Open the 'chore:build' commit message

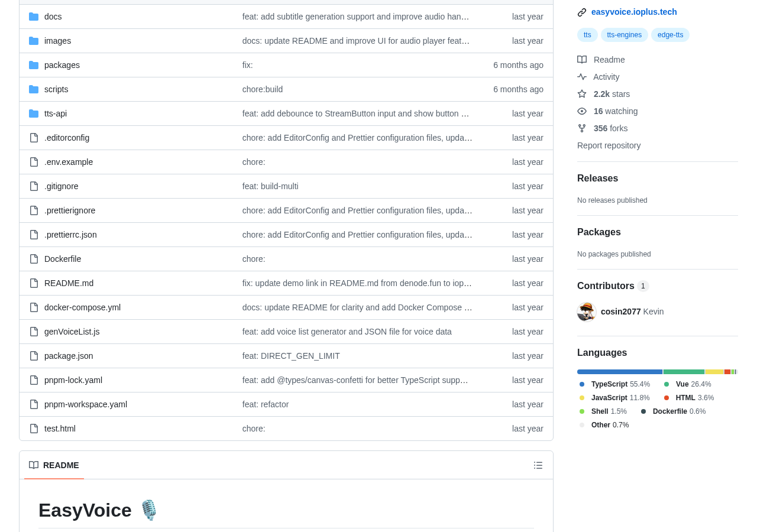coord(263,89)
